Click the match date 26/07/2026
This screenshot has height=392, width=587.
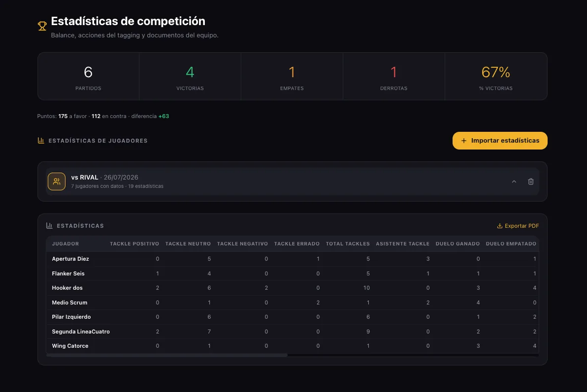tap(121, 177)
